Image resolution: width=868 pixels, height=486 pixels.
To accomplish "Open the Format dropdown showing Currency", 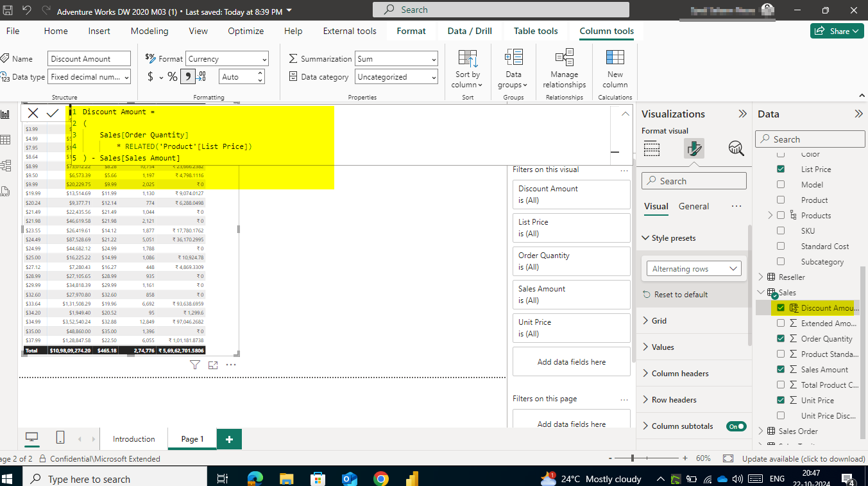I will pyautogui.click(x=227, y=59).
